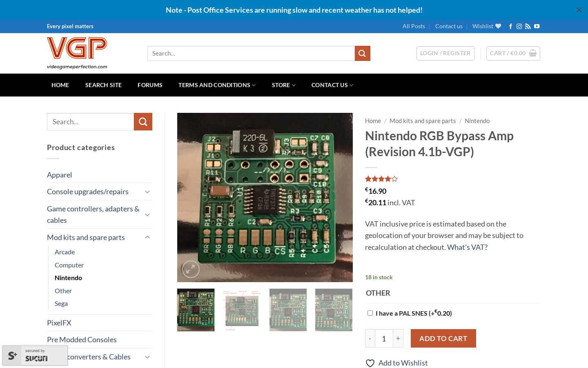Open the Pre Modded Consoles category

[82, 339]
